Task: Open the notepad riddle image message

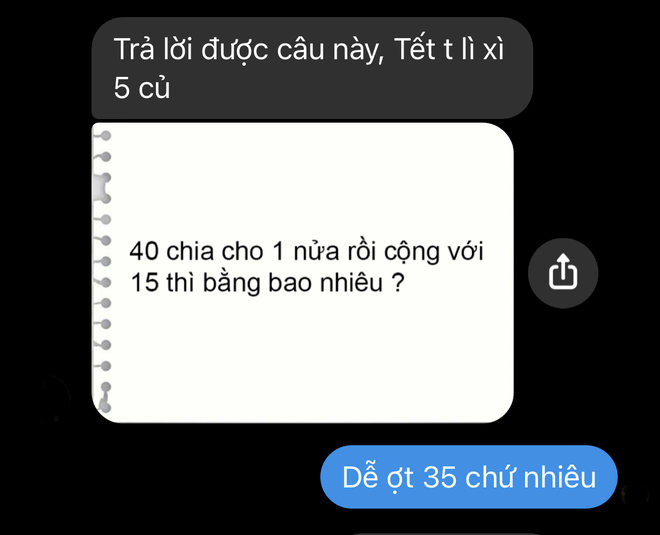Action: pos(302,272)
